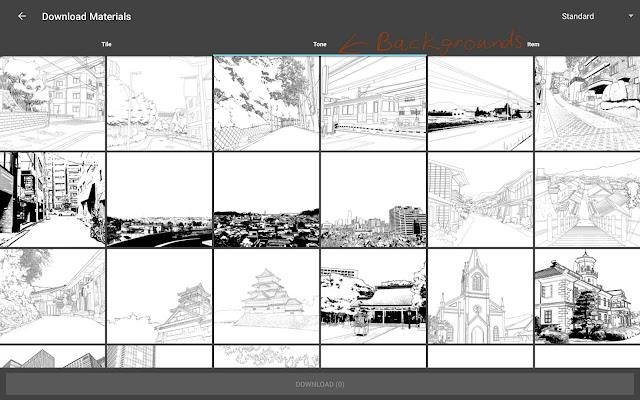
Task: Select the apartment building street corner thumbnail
Action: click(x=52, y=103)
